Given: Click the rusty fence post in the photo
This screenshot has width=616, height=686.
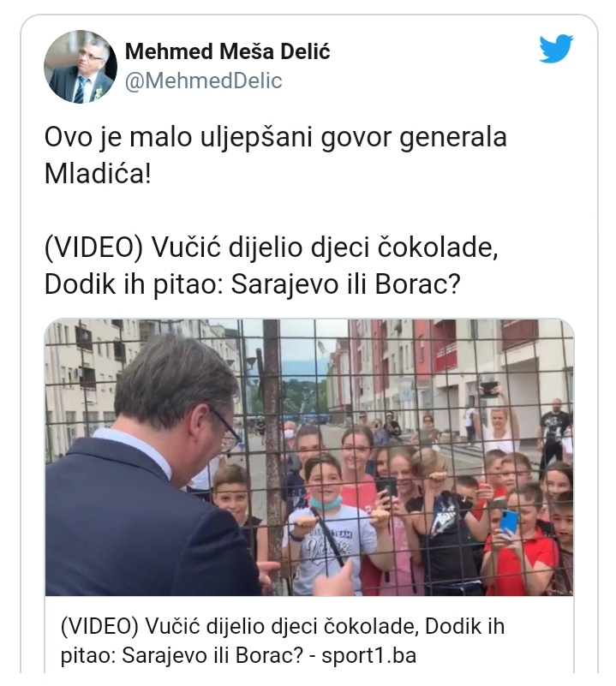Looking at the screenshot, I should point(273,455).
